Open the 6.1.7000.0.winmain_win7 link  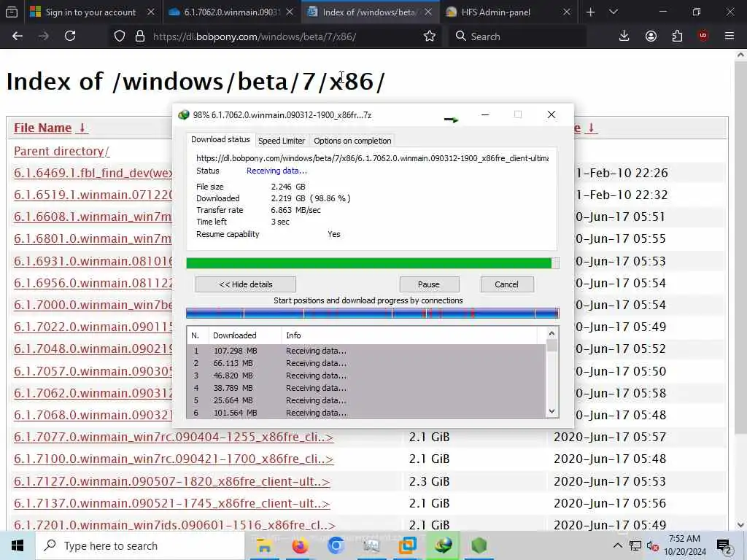tap(93, 305)
